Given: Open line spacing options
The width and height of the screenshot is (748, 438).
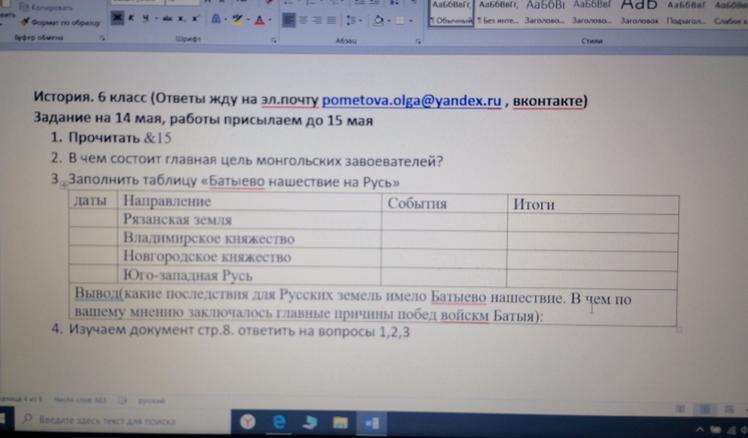Looking at the screenshot, I should pos(351,21).
